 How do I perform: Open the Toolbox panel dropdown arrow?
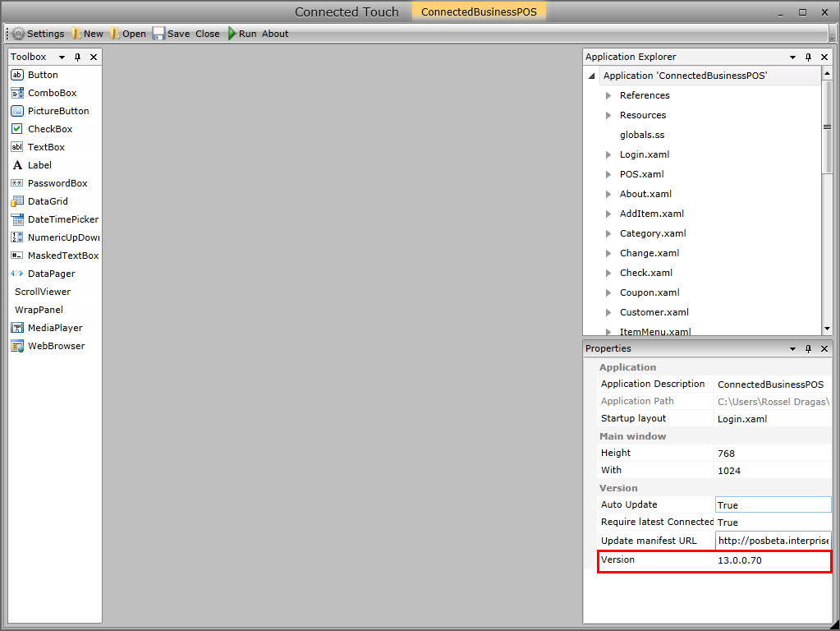tap(62, 57)
